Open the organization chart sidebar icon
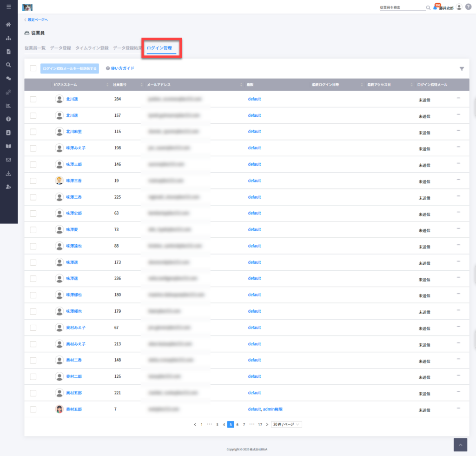Screen dimensions: 476x456 (8, 38)
